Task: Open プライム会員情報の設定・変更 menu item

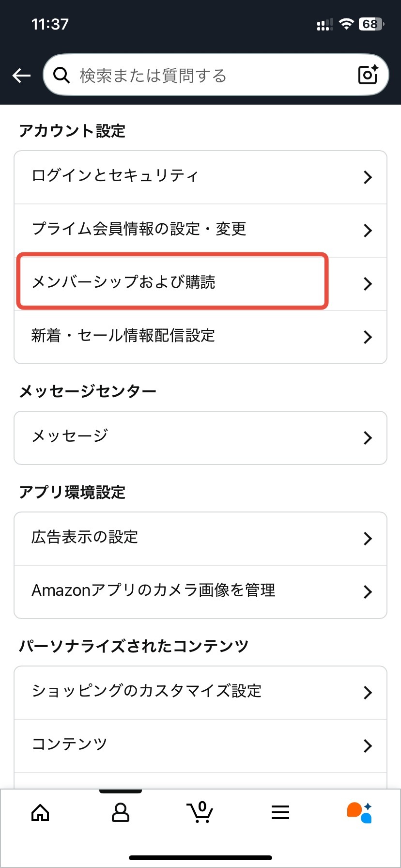Action: [x=139, y=229]
